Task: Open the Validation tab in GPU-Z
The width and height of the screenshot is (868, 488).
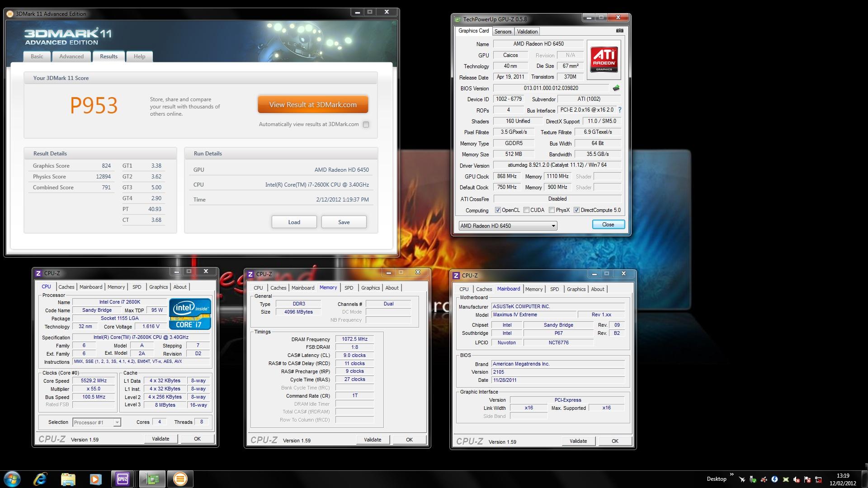Action: click(527, 31)
